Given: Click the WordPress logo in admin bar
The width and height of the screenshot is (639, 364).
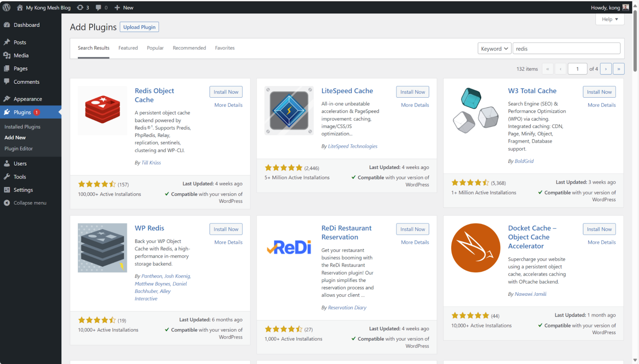Looking at the screenshot, I should tap(6, 7).
